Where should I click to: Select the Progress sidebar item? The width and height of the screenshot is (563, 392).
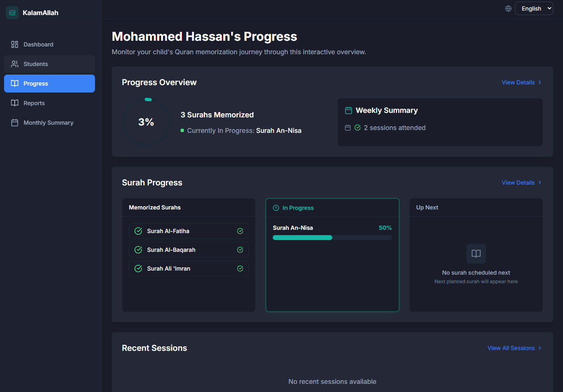coord(49,84)
